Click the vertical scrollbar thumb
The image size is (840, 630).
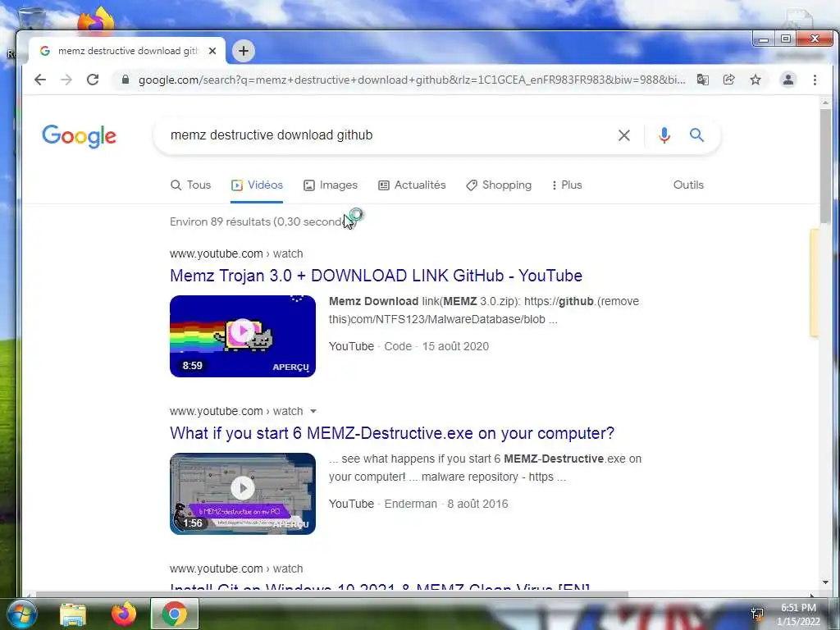click(x=825, y=166)
